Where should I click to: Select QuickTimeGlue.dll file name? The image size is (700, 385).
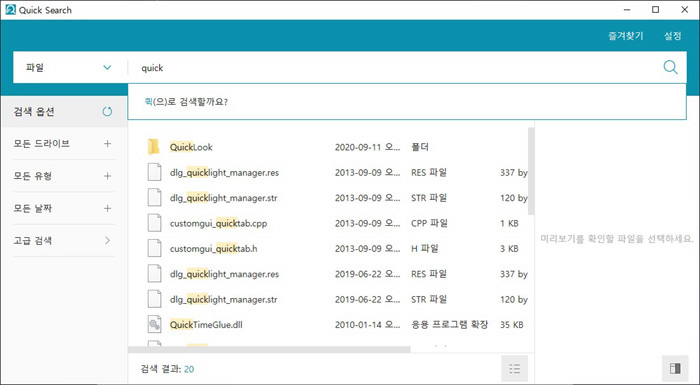click(x=206, y=325)
